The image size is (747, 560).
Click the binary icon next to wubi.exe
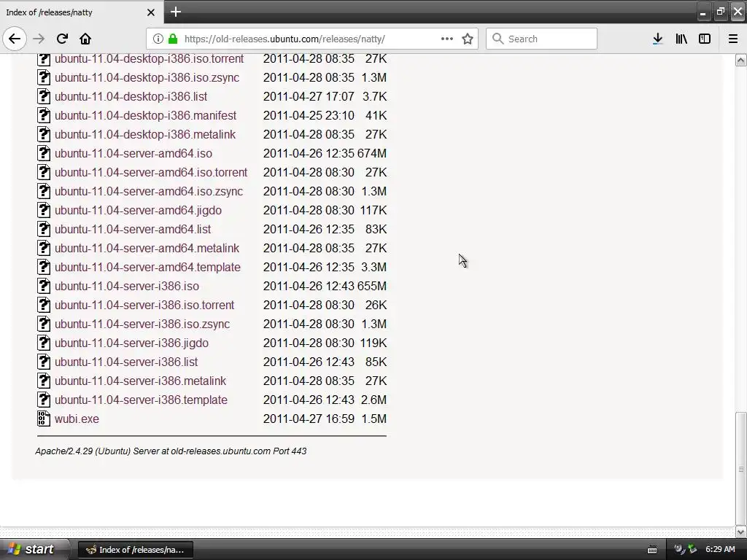point(43,419)
